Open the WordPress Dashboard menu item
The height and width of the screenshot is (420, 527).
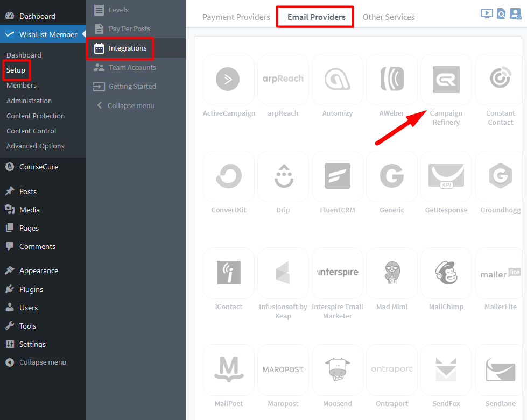pyautogui.click(x=43, y=16)
